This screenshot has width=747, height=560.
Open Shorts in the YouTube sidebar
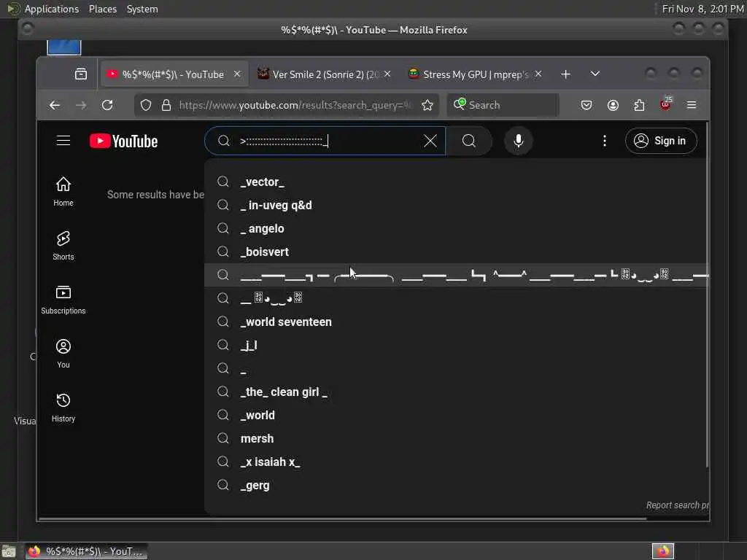pyautogui.click(x=63, y=245)
